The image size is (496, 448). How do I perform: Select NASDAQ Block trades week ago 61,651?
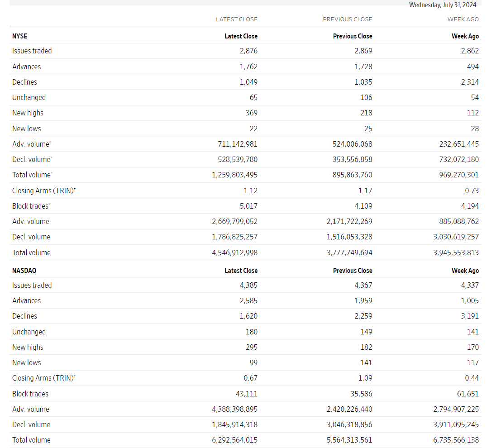click(468, 394)
